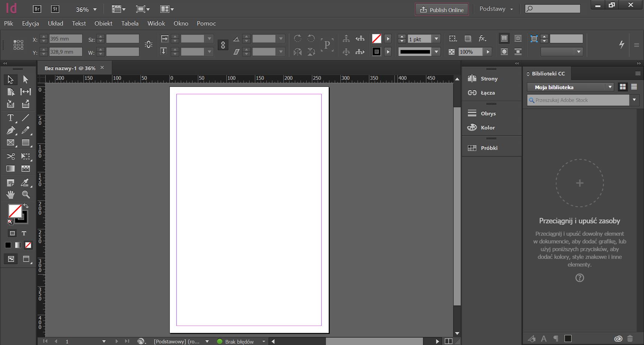The width and height of the screenshot is (644, 345).
Task: Click the X position field 395 mm
Action: click(x=66, y=39)
